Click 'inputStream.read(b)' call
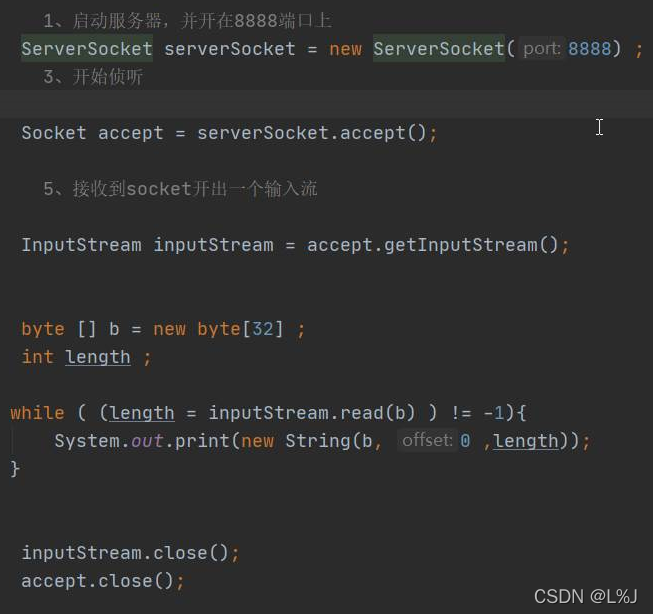Screen dimensions: 653x614 point(312,413)
